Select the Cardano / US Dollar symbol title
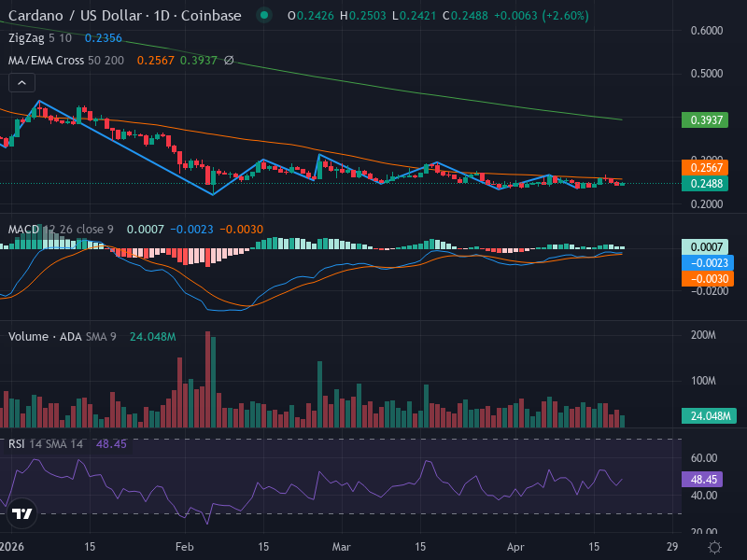The image size is (747, 560). (x=125, y=16)
